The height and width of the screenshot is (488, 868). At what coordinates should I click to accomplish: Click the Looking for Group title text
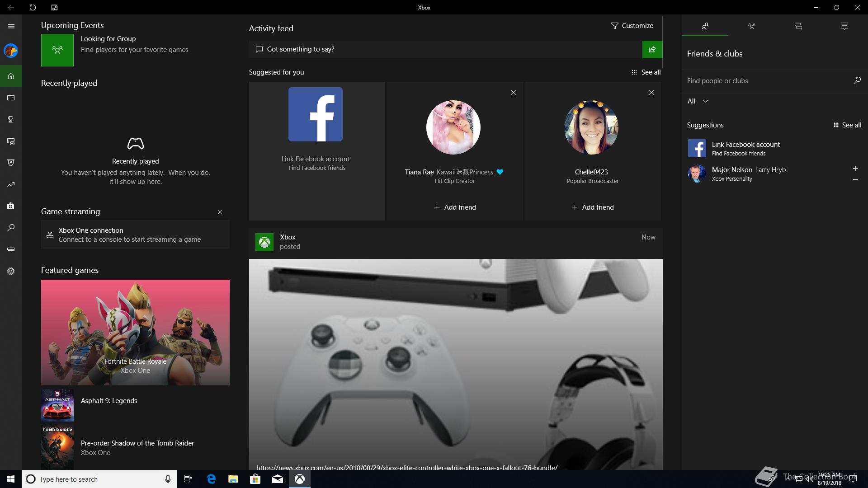(x=108, y=39)
